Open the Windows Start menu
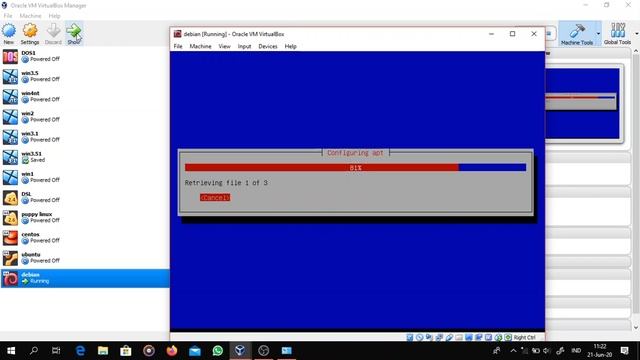This screenshot has width=640, height=360. pyautogui.click(x=11, y=351)
